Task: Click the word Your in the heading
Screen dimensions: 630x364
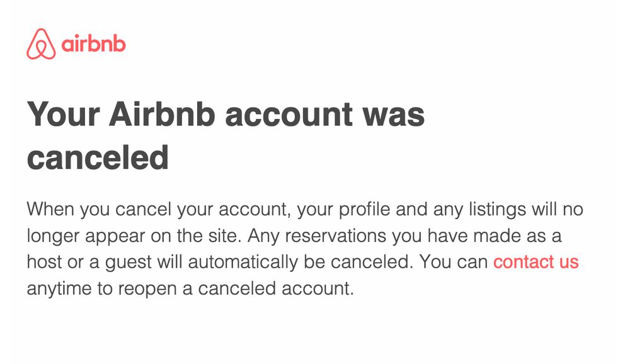Action: tap(64, 115)
